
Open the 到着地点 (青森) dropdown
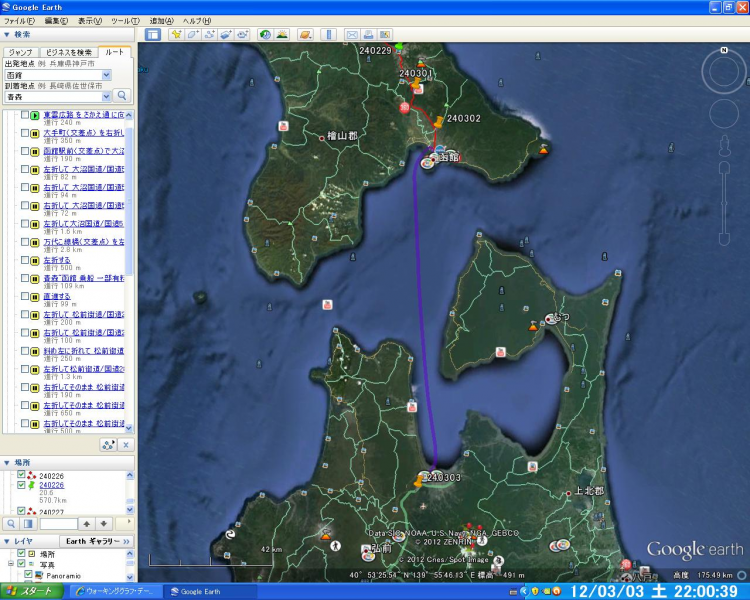coord(106,97)
